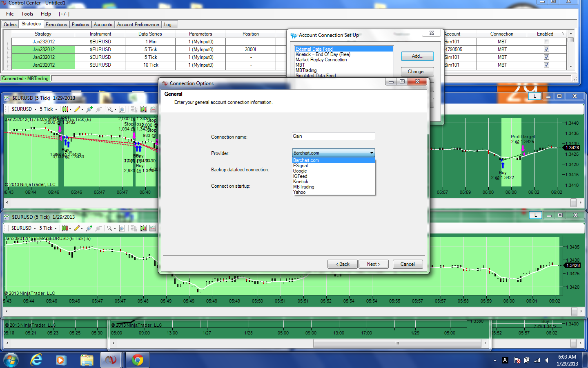Click the volume speaker icon in system tray

click(x=547, y=360)
